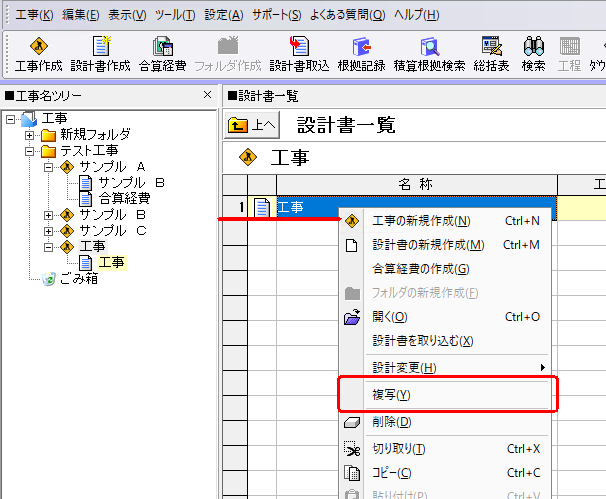Click row number 1 header
Viewport: 606px width, 499px height.
235,207
